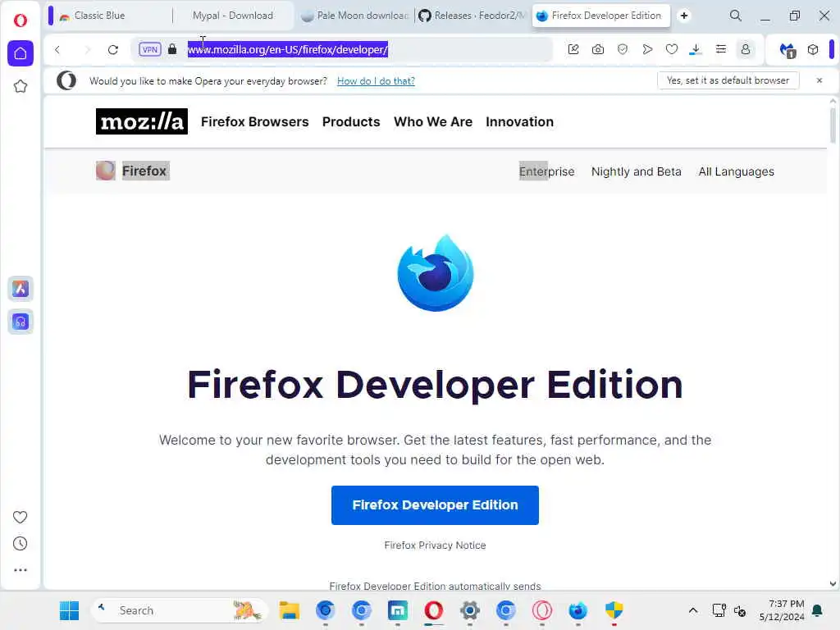This screenshot has height=630, width=840.
Task: Switch to the GitHub Releases tab
Action: pyautogui.click(x=472, y=16)
